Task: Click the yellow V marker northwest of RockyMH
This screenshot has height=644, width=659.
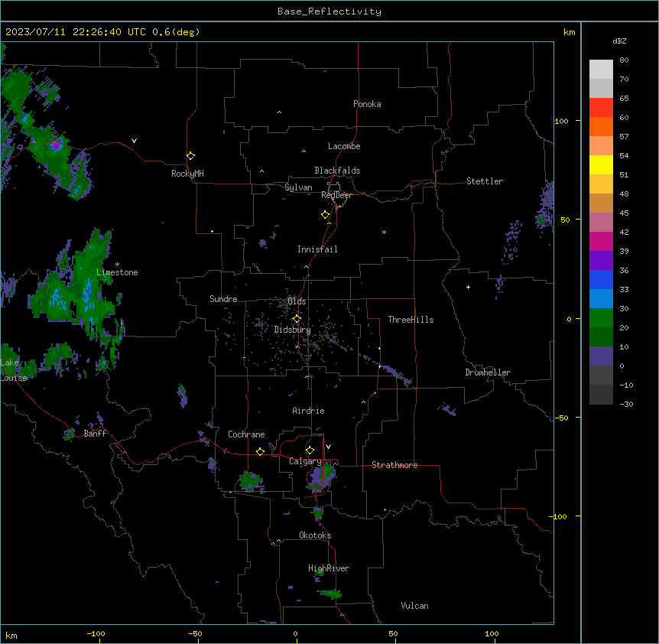Action: [x=134, y=141]
